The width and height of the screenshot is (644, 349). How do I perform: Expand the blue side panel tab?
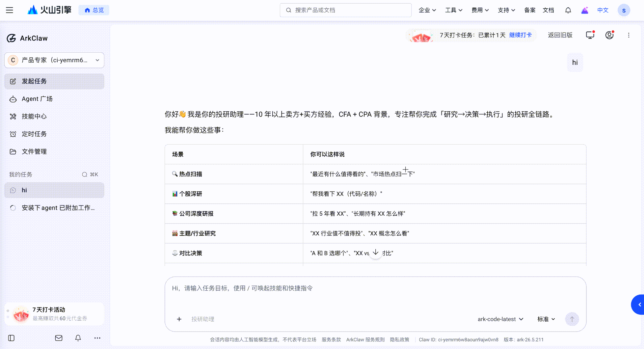click(x=638, y=305)
